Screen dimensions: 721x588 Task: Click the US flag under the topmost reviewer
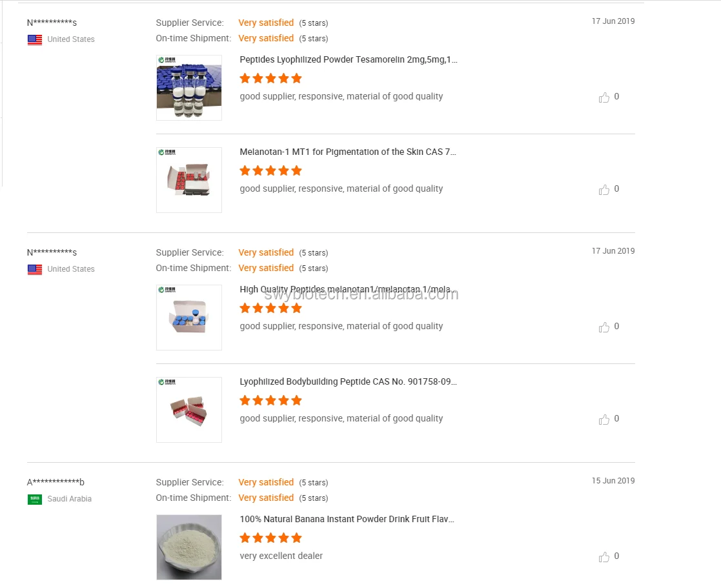pos(35,39)
